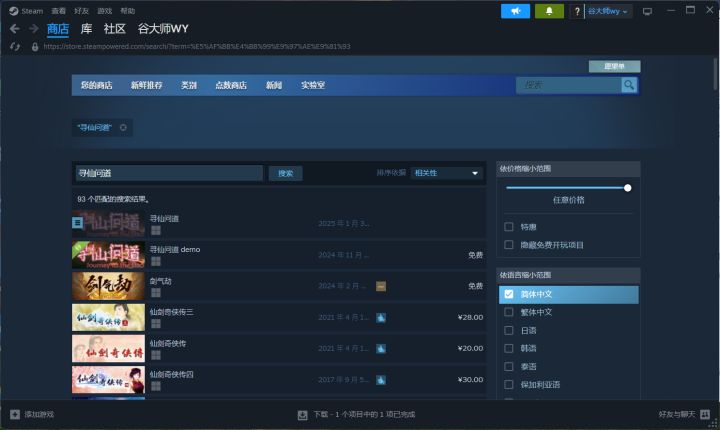Click review icon for 剑气劫
Image resolution: width=720 pixels, height=430 pixels.
381,286
